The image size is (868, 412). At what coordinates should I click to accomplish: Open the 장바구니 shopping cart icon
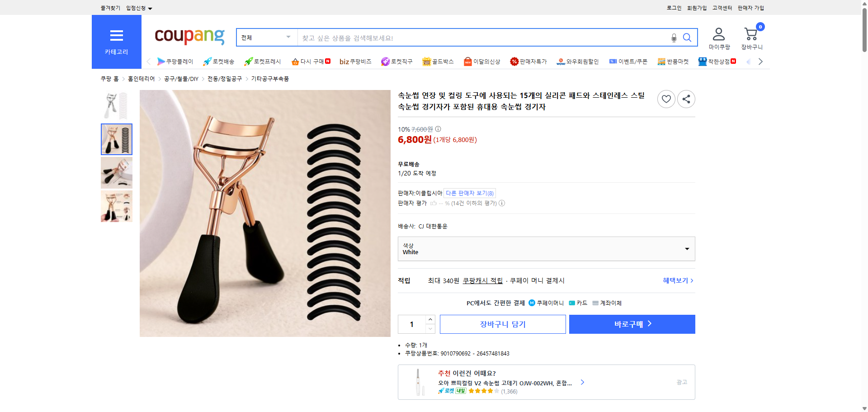click(751, 35)
